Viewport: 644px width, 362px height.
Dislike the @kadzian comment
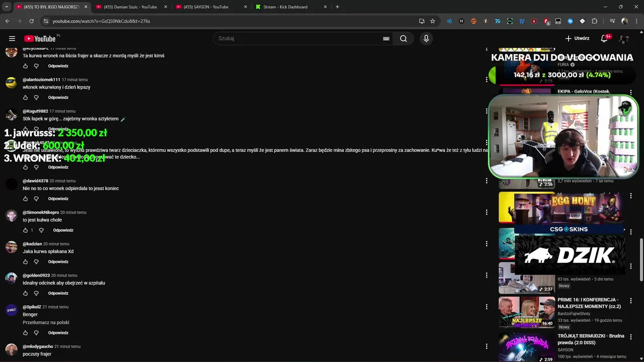[36, 262]
